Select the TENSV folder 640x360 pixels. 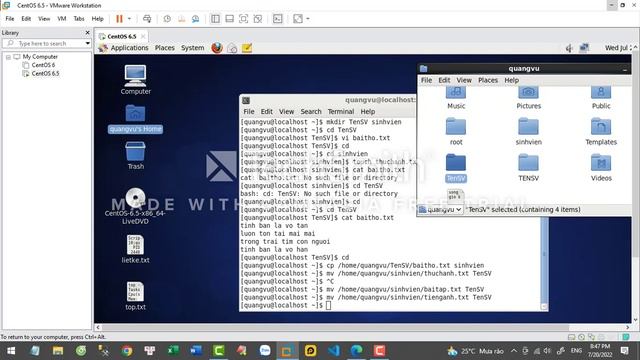click(x=529, y=168)
